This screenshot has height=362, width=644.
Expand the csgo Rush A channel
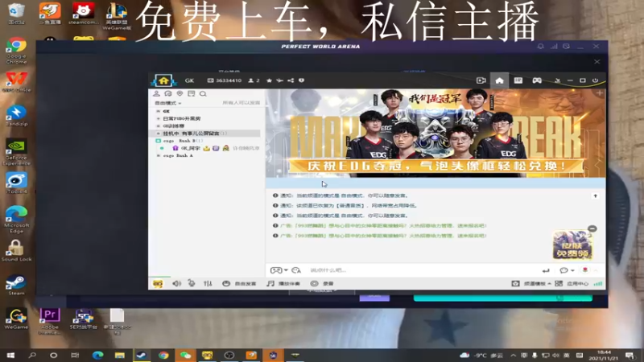tap(159, 155)
